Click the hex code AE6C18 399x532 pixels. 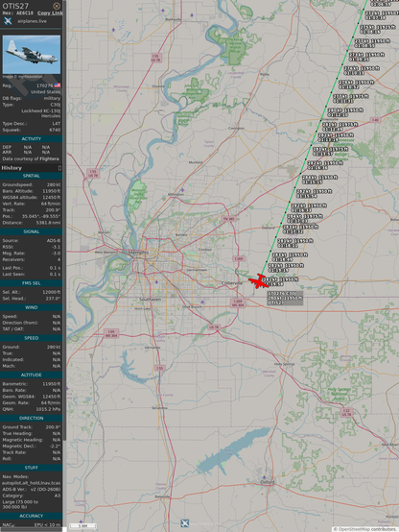[x=25, y=12]
